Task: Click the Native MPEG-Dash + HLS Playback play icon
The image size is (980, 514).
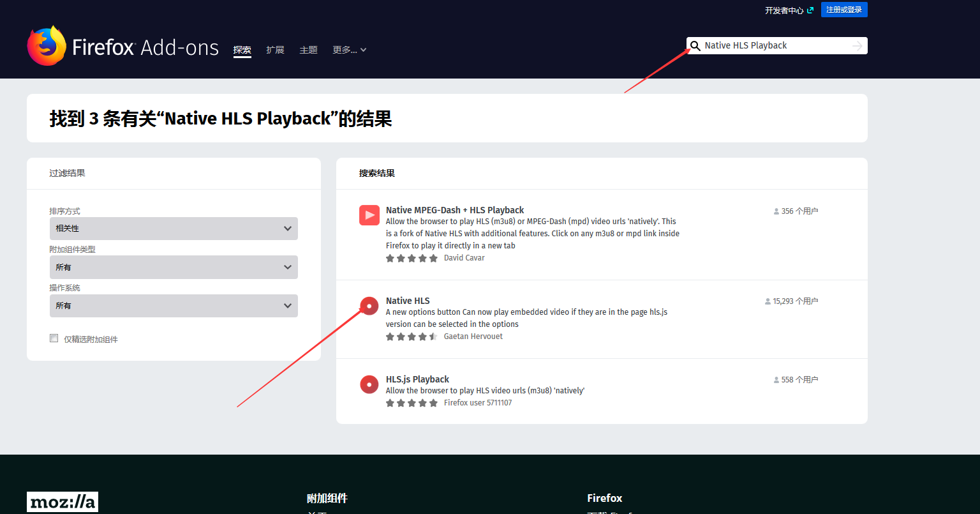Action: click(x=369, y=215)
